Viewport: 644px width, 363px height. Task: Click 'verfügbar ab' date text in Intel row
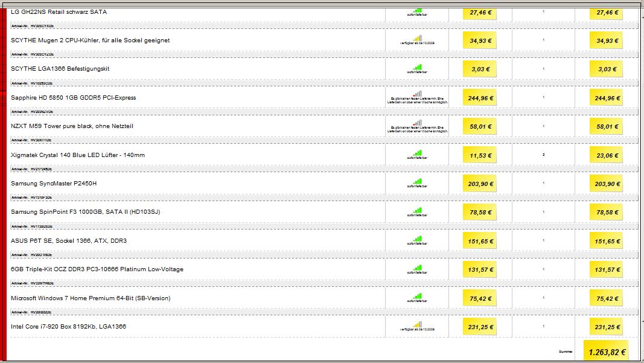(x=417, y=329)
